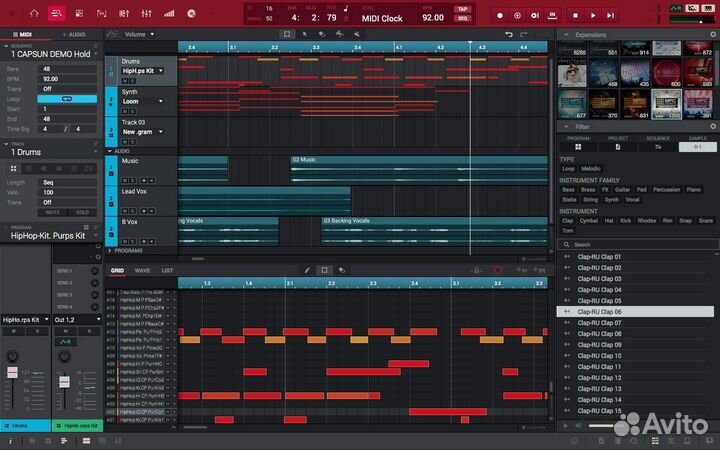
Task: Click the info 'i' icon in the bottom bar
Action: [10, 441]
